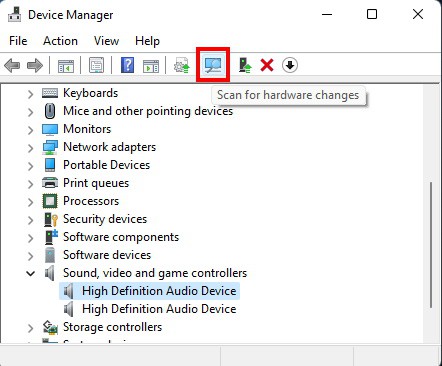Image resolution: width=442 pixels, height=366 pixels.
Task: Click the Network adapters icon
Action: (x=50, y=147)
